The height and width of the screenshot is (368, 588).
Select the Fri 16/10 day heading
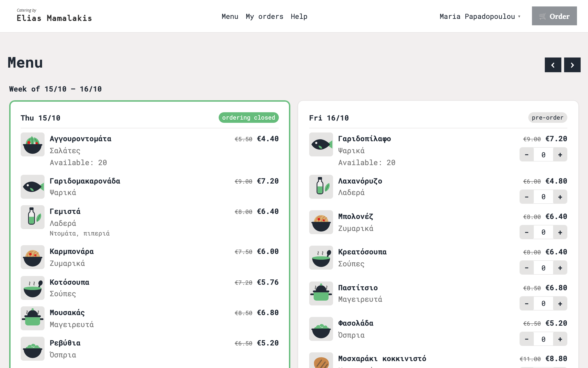tap(329, 118)
